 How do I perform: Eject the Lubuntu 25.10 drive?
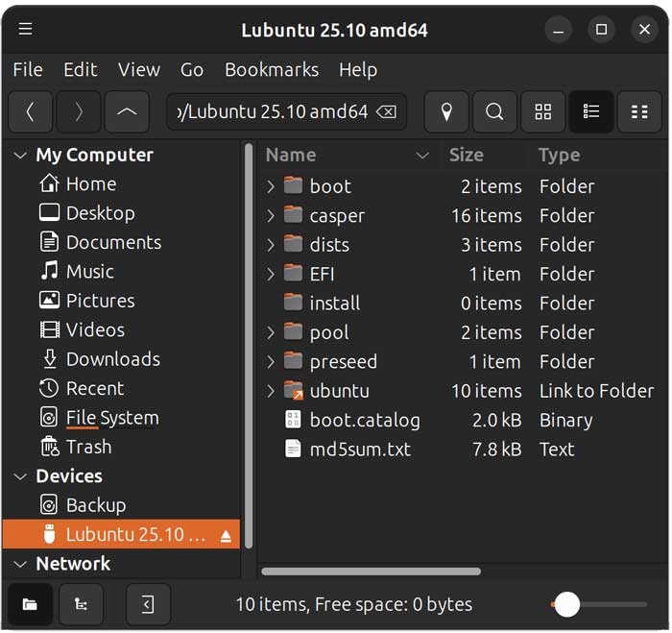tap(226, 536)
